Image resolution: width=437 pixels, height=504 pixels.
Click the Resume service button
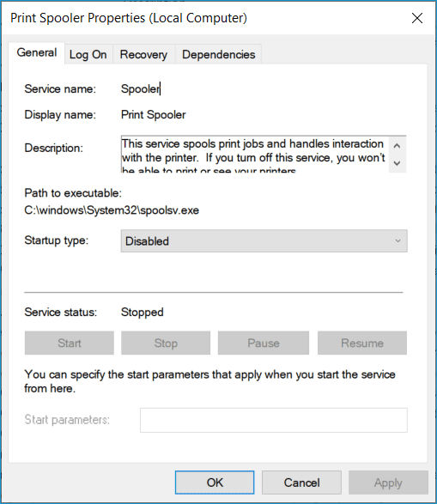click(x=362, y=343)
